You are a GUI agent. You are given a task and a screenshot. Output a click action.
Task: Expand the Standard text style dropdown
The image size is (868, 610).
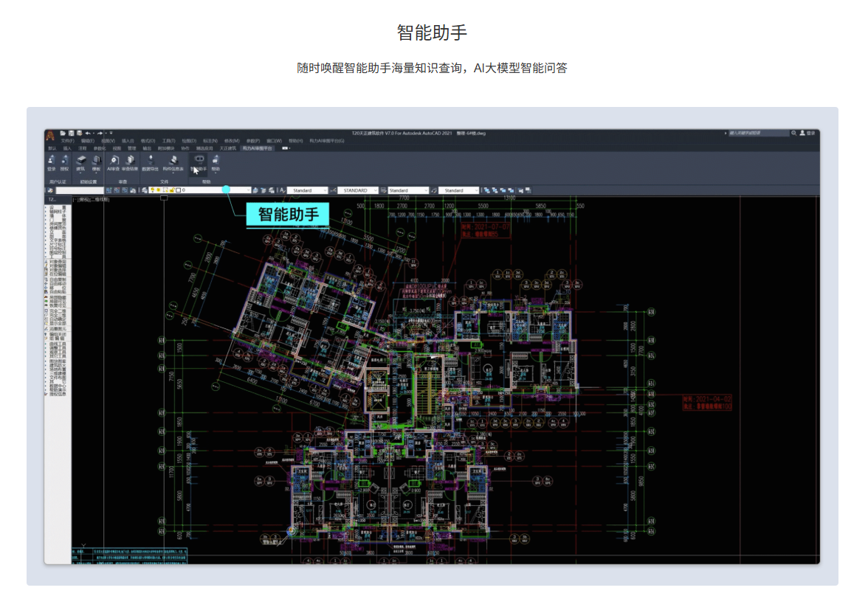click(325, 190)
